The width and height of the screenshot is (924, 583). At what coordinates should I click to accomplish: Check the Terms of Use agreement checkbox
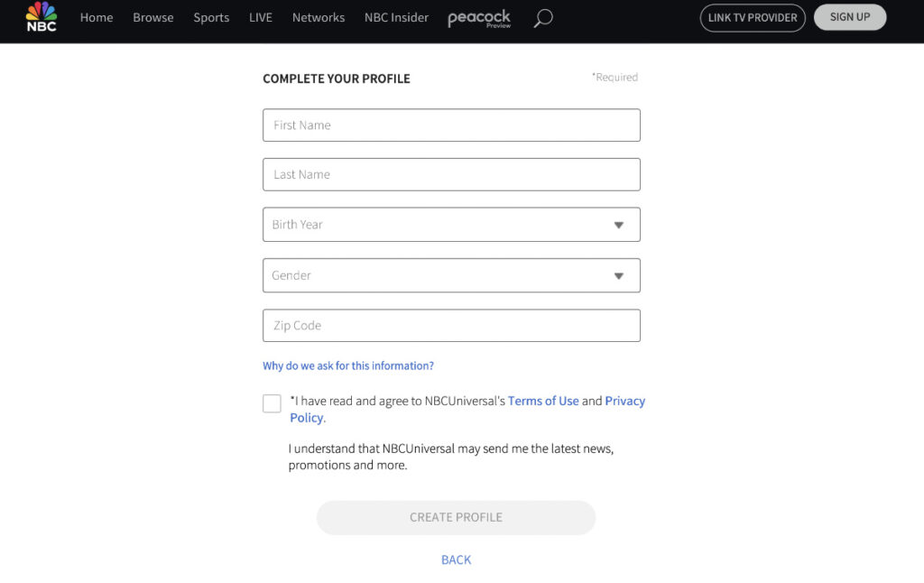[x=272, y=403]
